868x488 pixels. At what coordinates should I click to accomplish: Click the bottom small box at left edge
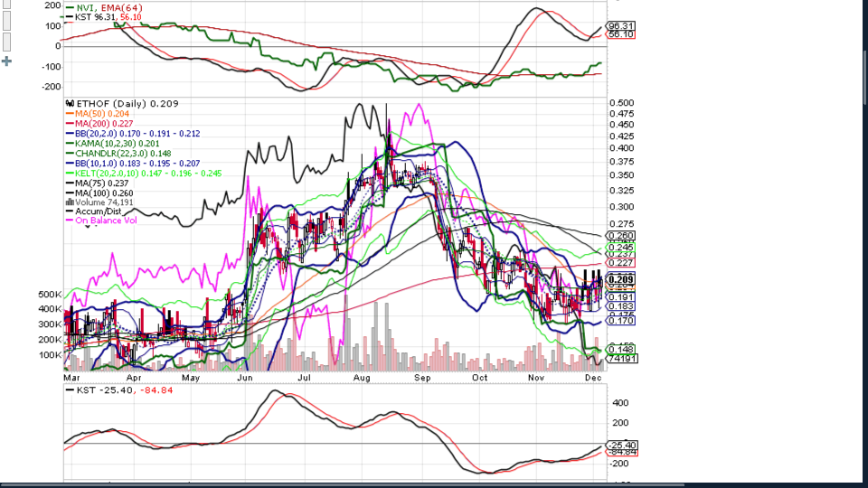(7, 42)
